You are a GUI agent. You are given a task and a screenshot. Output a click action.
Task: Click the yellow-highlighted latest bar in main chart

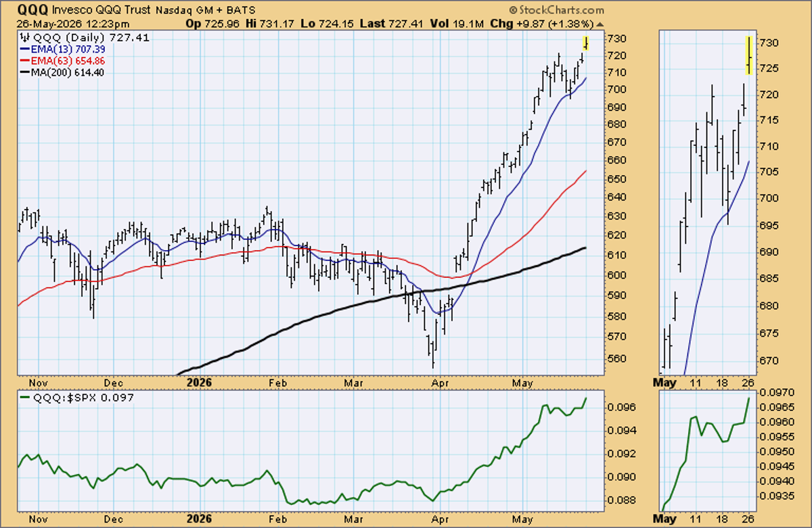point(586,43)
